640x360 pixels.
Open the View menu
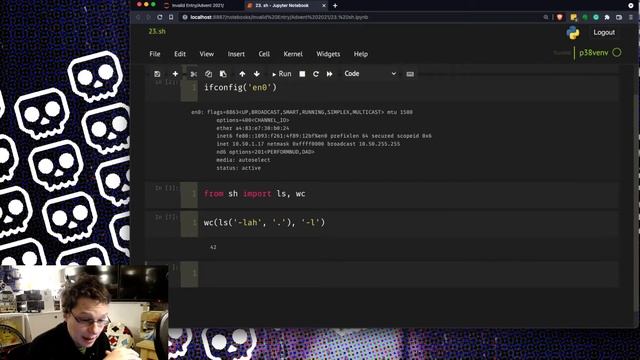tap(207, 54)
